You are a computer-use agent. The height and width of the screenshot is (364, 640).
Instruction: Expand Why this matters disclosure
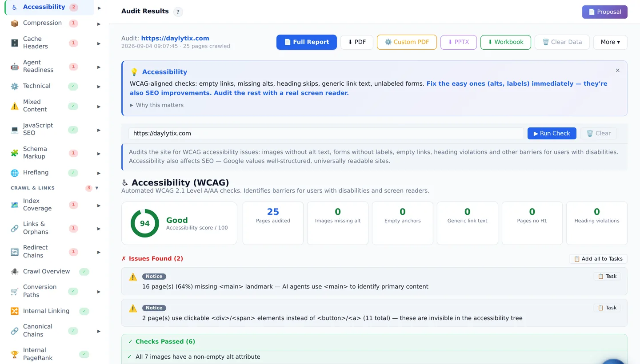coord(156,105)
